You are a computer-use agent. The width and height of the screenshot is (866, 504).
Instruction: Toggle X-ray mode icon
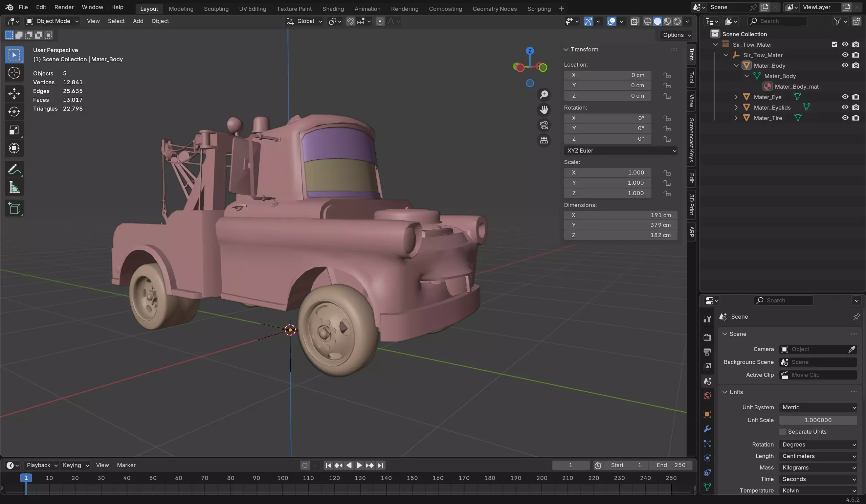pos(635,21)
